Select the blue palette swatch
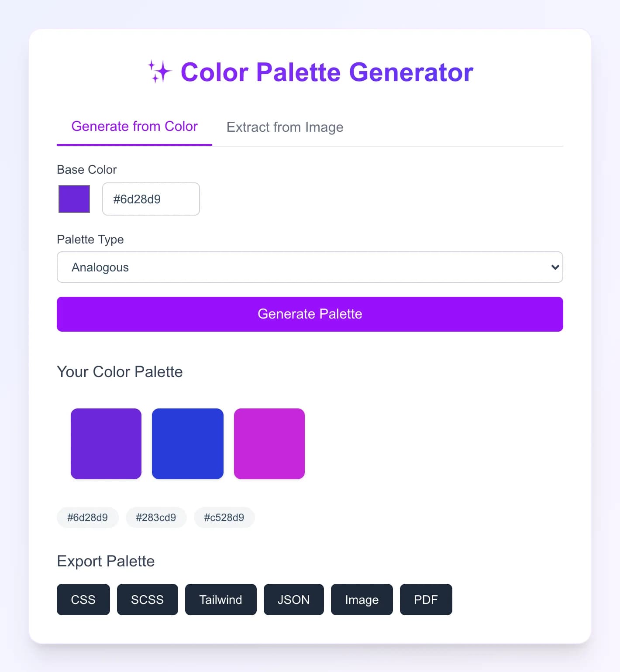 click(188, 444)
